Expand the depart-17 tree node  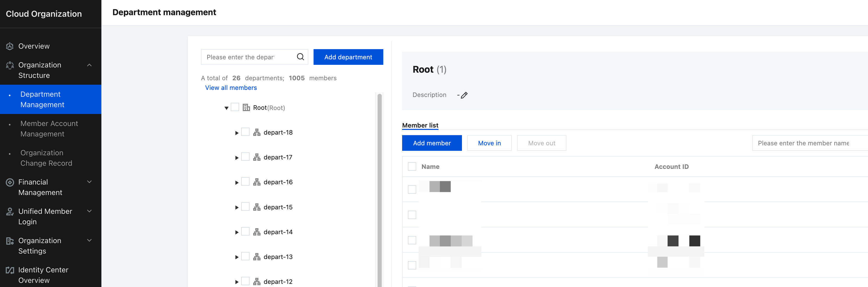(237, 158)
